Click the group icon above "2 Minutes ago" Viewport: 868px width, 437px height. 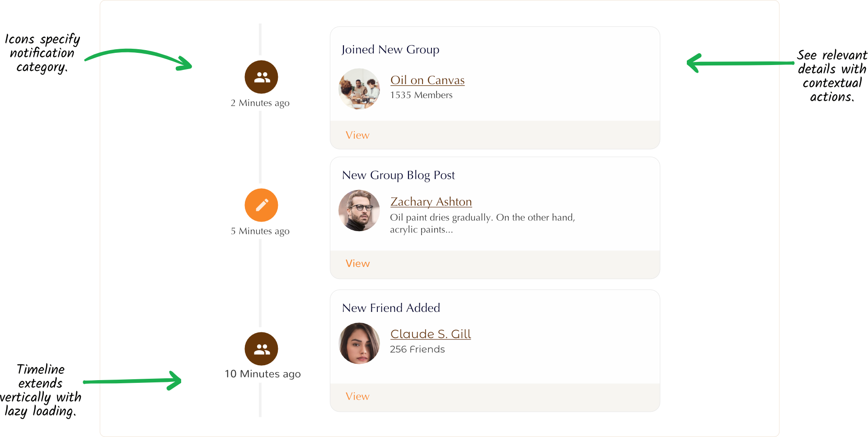(x=261, y=77)
